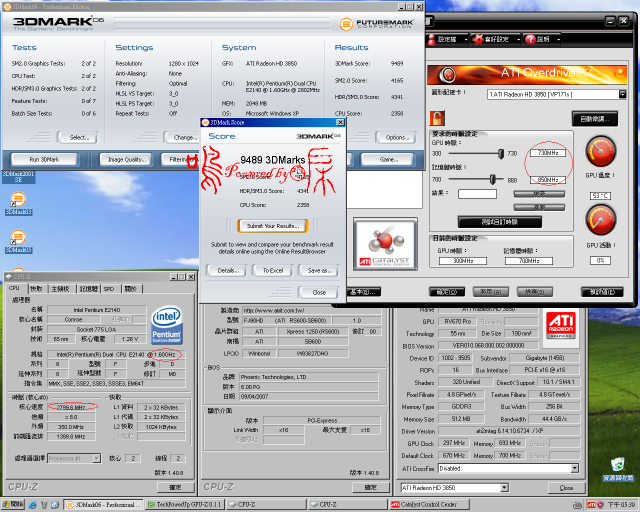Click the GPU clock slider handle in Overdrive
Screen dimensions: 640x512
(501, 154)
